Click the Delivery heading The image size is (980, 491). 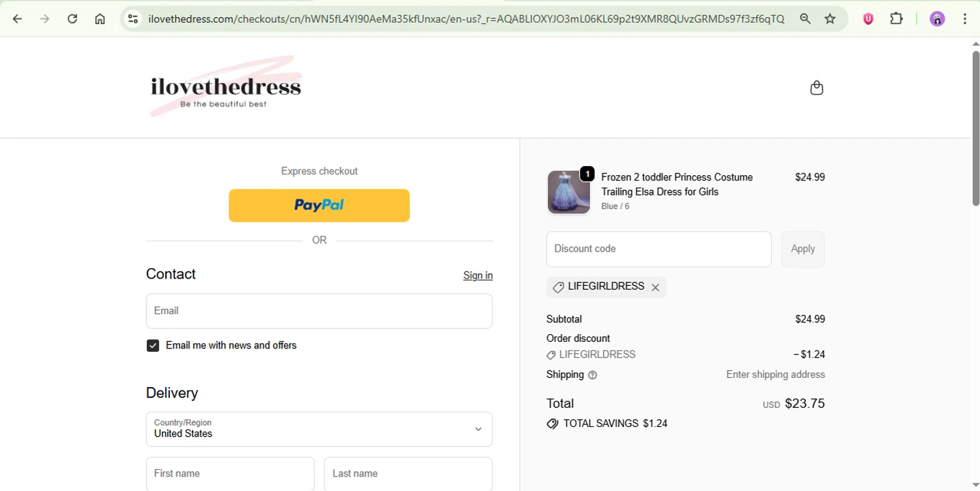[x=172, y=393]
